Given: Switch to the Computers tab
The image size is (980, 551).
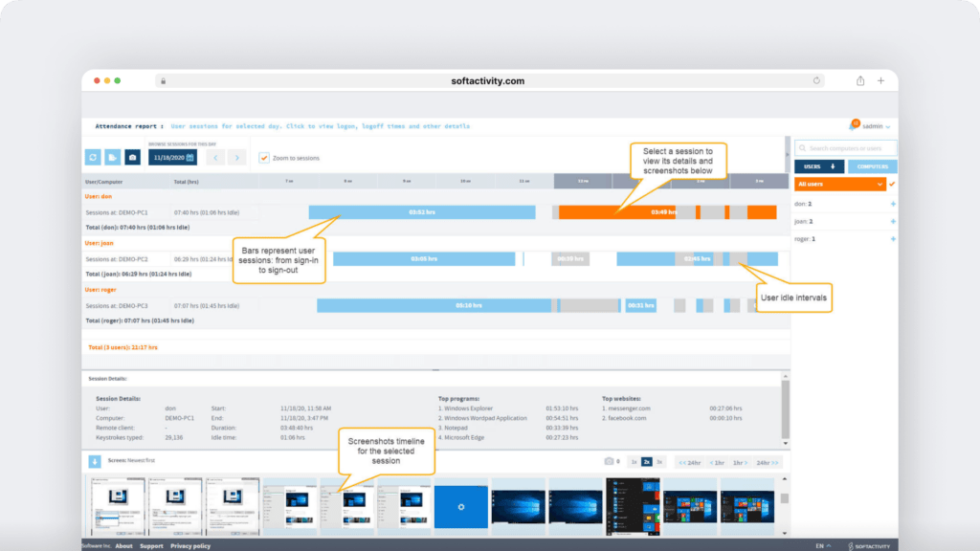Looking at the screenshot, I should [x=871, y=166].
